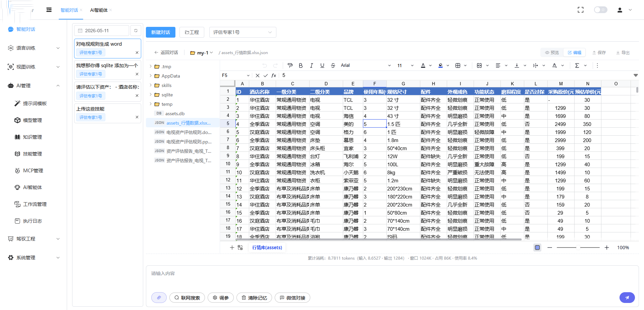Expand the 系统管理 sidebar menu

(x=34, y=258)
